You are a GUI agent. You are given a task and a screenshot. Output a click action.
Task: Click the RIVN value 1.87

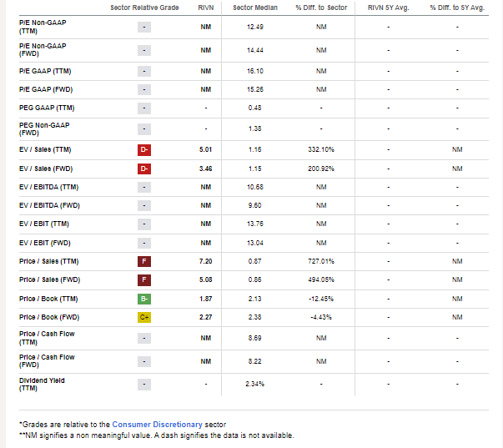206,299
